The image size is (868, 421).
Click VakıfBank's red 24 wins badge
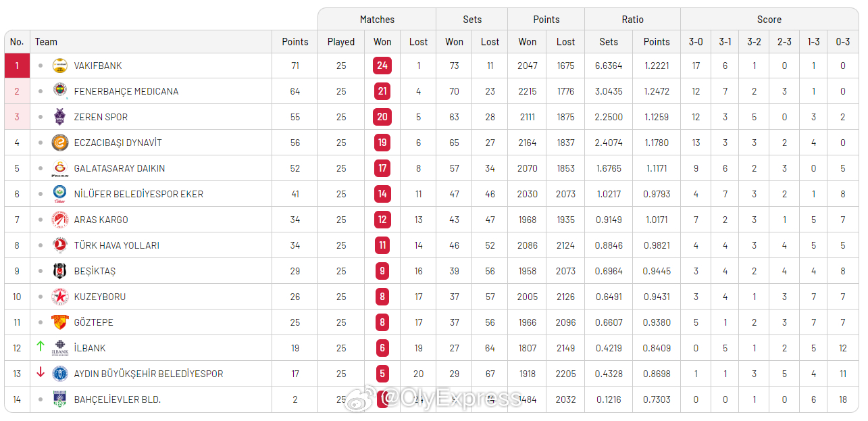pyautogui.click(x=382, y=66)
